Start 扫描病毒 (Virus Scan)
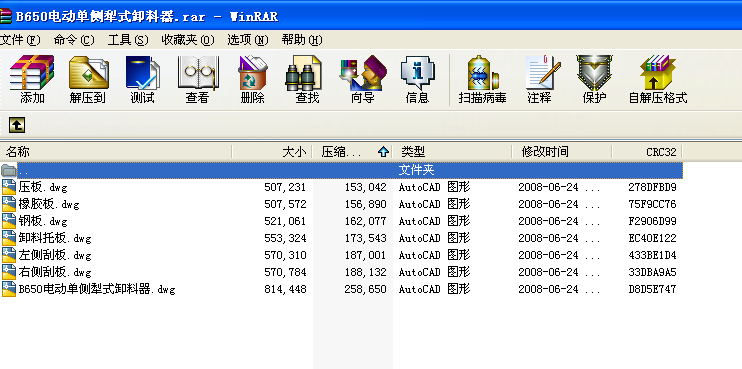The width and height of the screenshot is (742, 369). point(483,72)
